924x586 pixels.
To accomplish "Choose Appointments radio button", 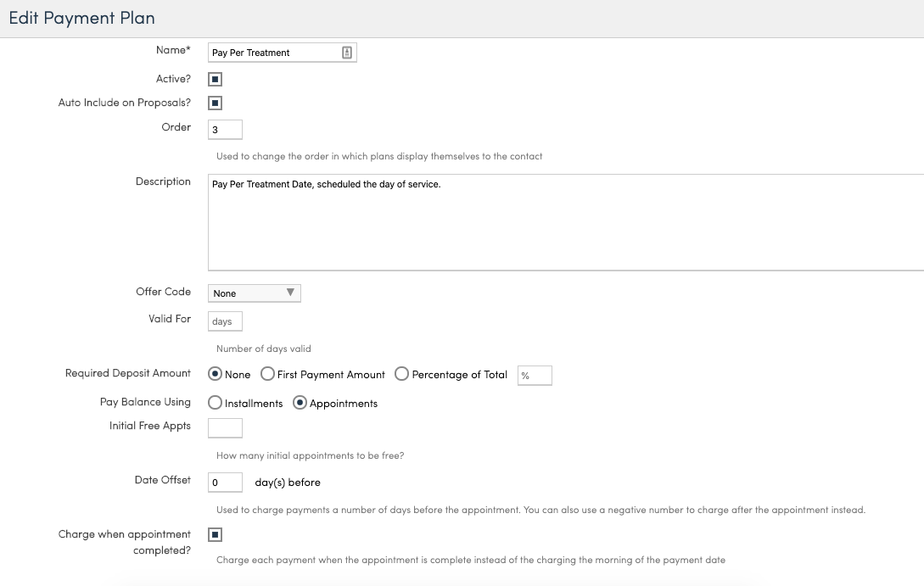I will click(x=300, y=403).
